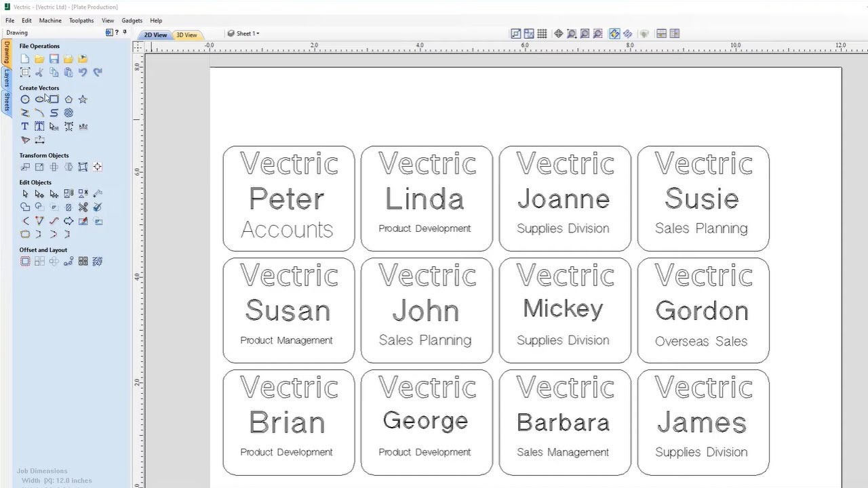Viewport: 868px width, 488px height.
Task: Open the File menu
Action: [x=10, y=20]
